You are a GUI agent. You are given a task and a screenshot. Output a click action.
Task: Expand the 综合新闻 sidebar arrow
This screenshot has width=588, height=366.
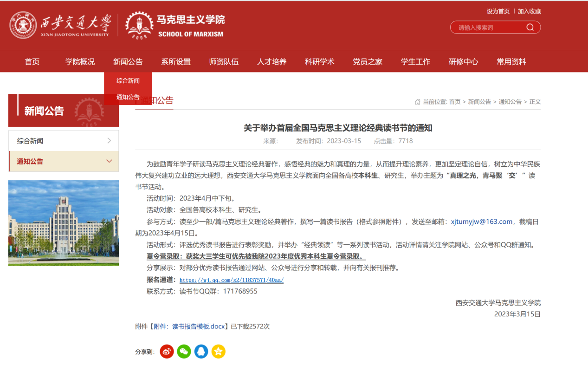pos(109,141)
